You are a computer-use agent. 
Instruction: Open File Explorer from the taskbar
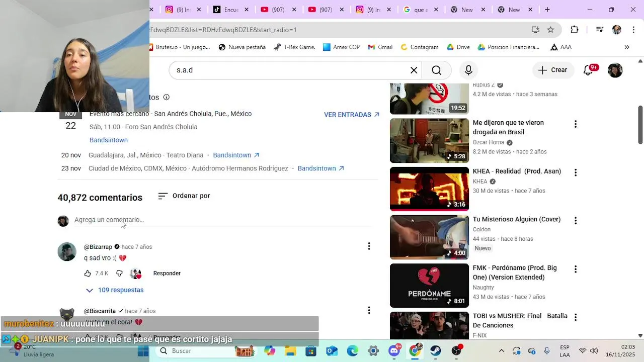[290, 351]
